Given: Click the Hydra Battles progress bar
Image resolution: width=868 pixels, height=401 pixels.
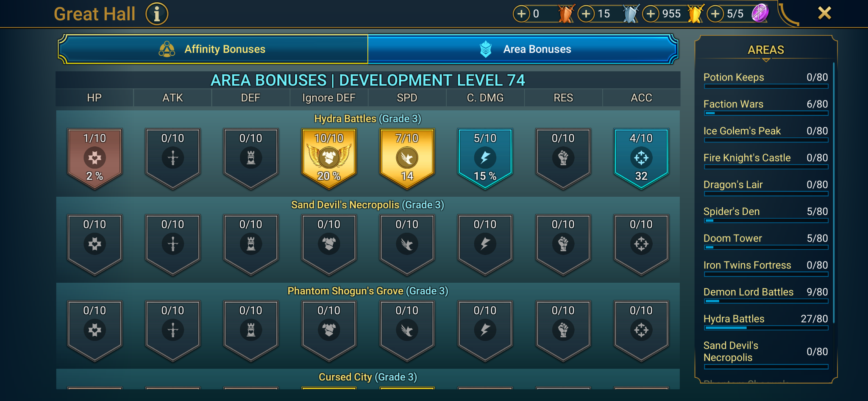Looking at the screenshot, I should click(x=766, y=328).
